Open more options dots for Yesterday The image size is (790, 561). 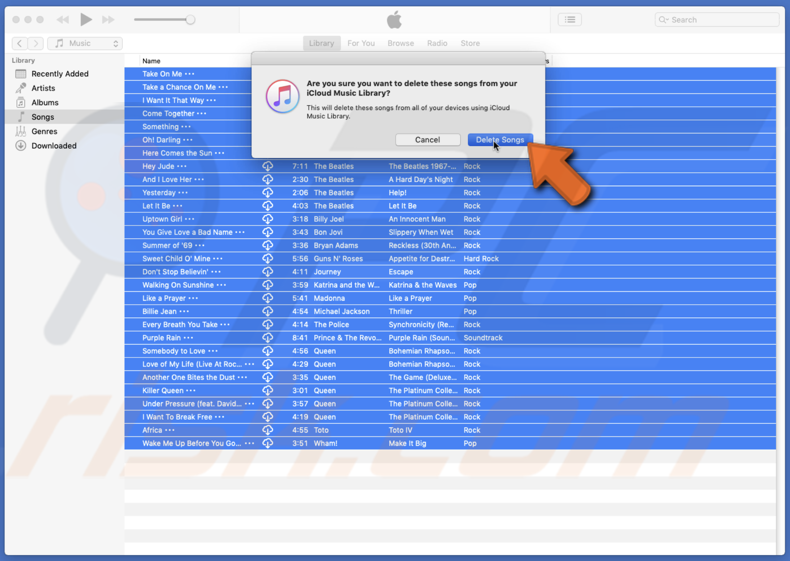click(183, 193)
